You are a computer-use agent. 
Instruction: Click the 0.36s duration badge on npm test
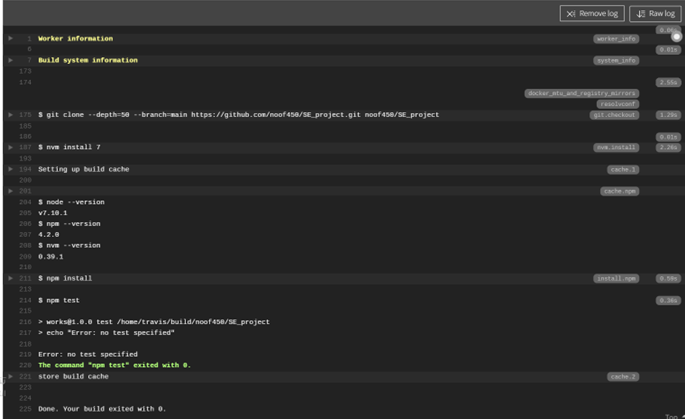668,300
